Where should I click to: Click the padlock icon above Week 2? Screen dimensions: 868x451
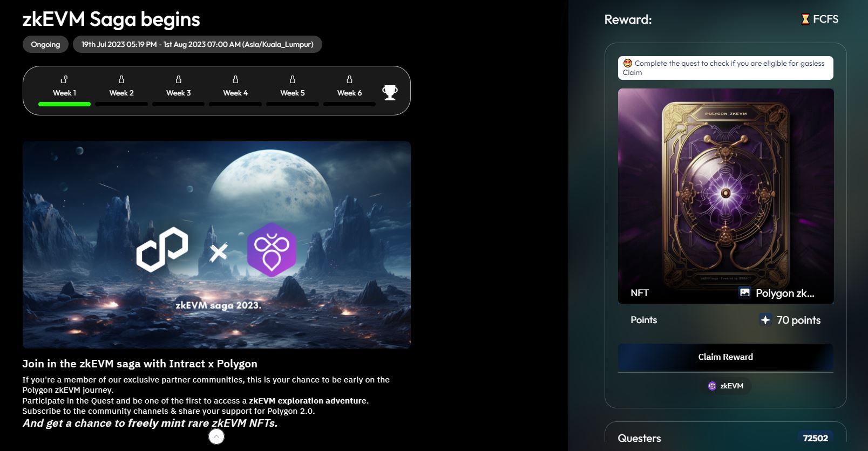[x=121, y=79]
